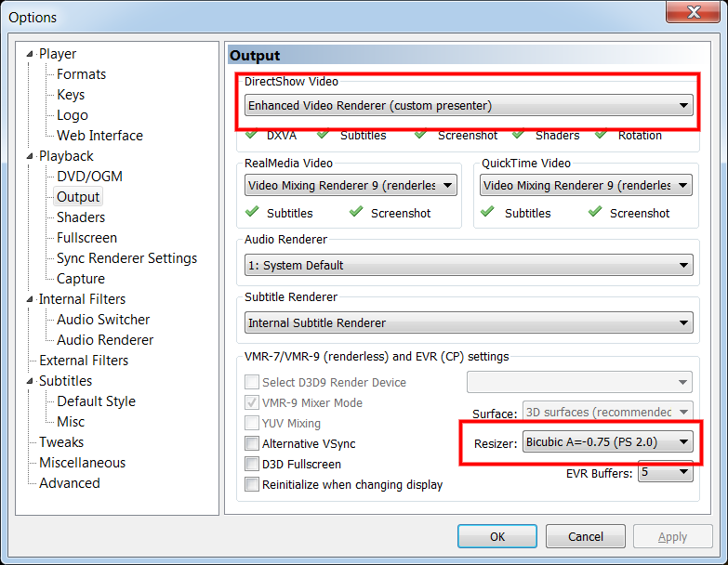The height and width of the screenshot is (565, 728).
Task: Open the Audio Renderer dropdown
Action: [469, 266]
